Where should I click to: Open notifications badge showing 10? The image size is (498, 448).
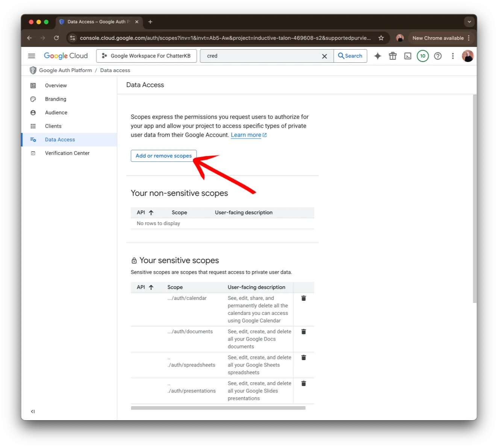click(x=423, y=56)
